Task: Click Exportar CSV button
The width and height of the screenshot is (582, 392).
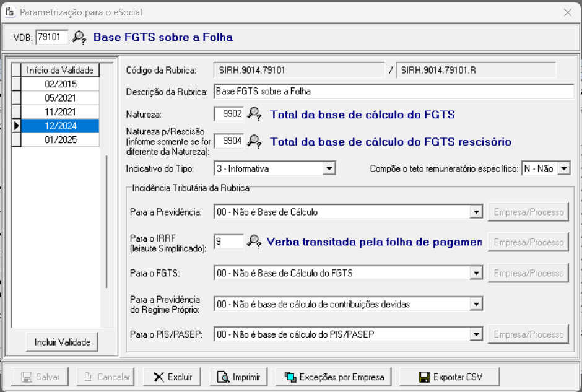Action: [450, 377]
